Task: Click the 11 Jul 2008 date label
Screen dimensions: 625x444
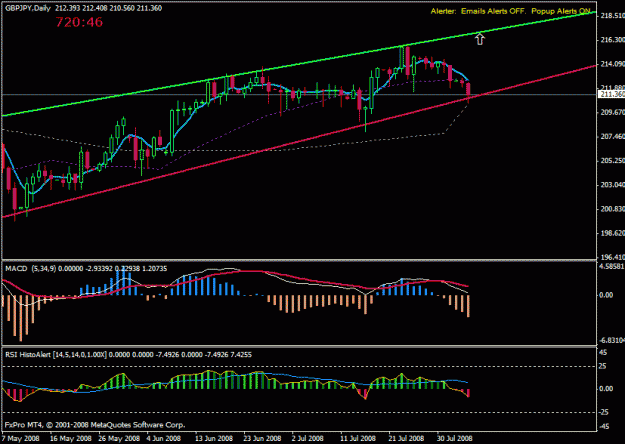Action: click(x=357, y=438)
